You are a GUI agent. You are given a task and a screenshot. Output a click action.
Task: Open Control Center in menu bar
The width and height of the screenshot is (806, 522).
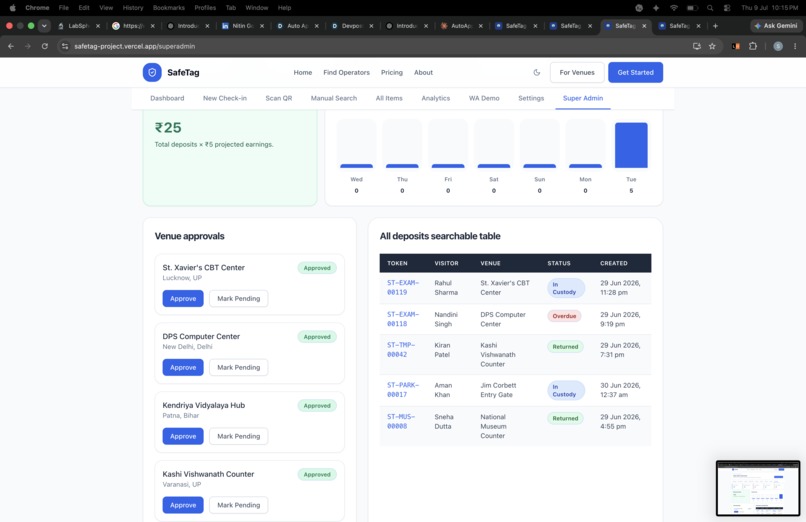727,8
